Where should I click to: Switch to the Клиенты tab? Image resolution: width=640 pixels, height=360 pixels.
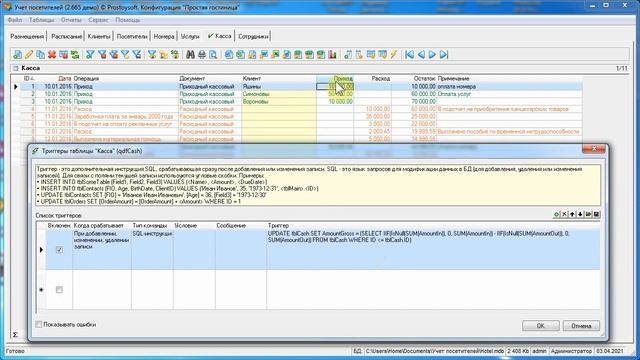click(99, 36)
